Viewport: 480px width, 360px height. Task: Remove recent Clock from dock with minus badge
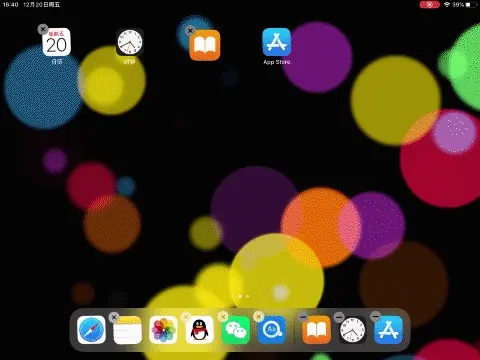(x=339, y=317)
